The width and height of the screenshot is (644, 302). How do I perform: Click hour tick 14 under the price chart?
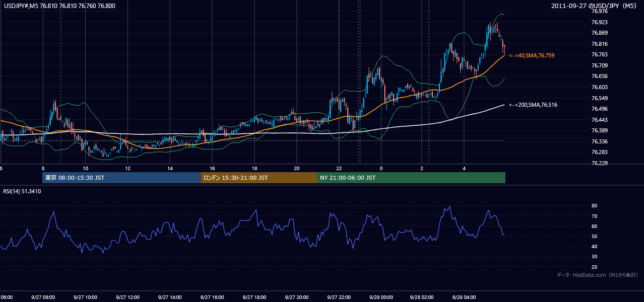[170, 168]
